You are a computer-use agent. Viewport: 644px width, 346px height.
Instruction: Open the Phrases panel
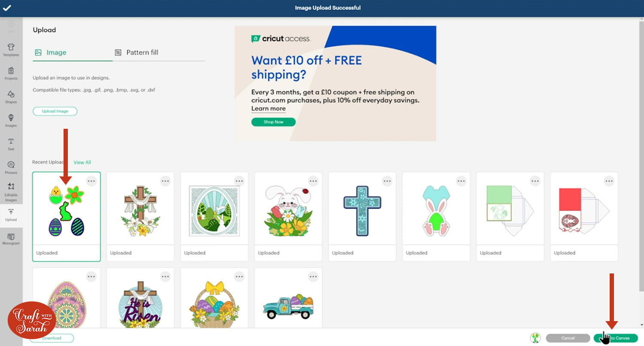(x=11, y=168)
